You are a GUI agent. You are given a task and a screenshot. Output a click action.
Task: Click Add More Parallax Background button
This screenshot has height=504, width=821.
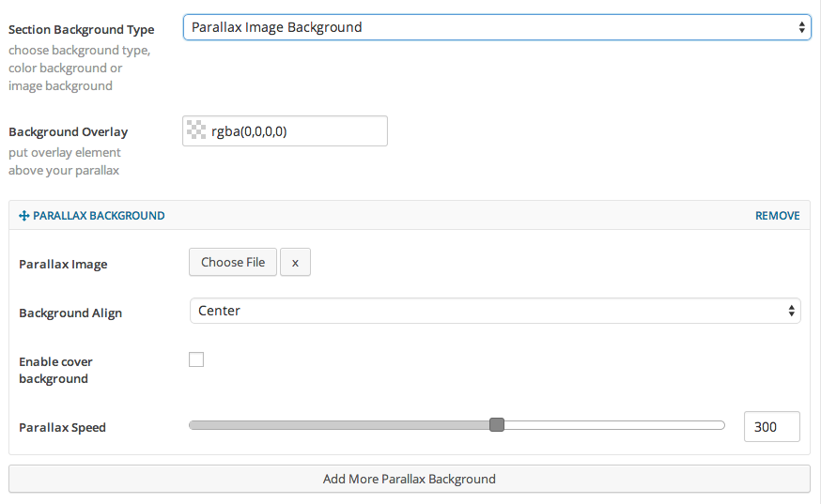tap(409, 479)
